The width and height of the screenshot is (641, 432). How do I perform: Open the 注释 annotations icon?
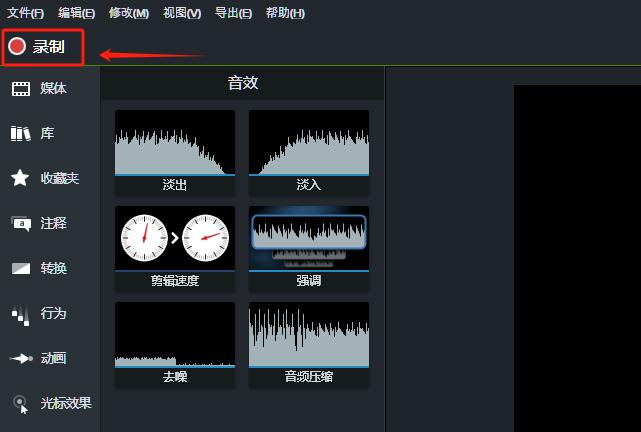21,223
